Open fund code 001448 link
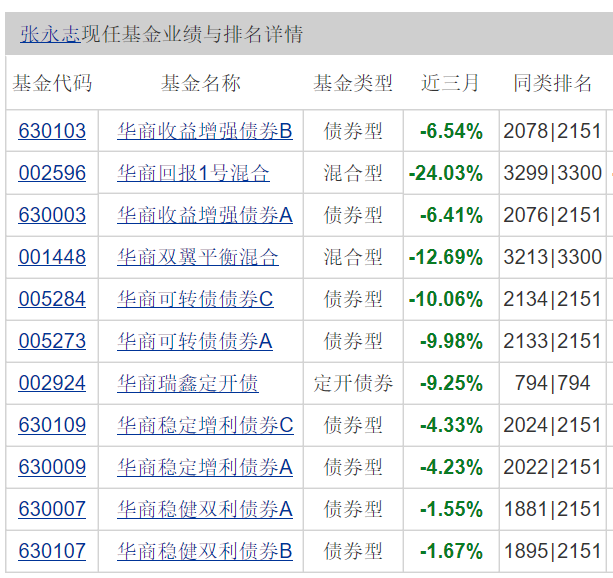613x578 pixels. coord(52,257)
